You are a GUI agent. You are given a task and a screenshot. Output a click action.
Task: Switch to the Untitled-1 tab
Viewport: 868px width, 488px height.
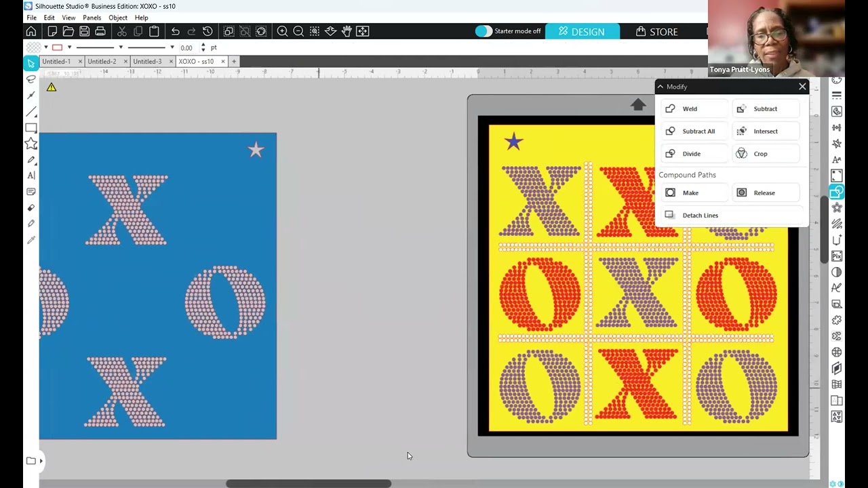click(56, 62)
